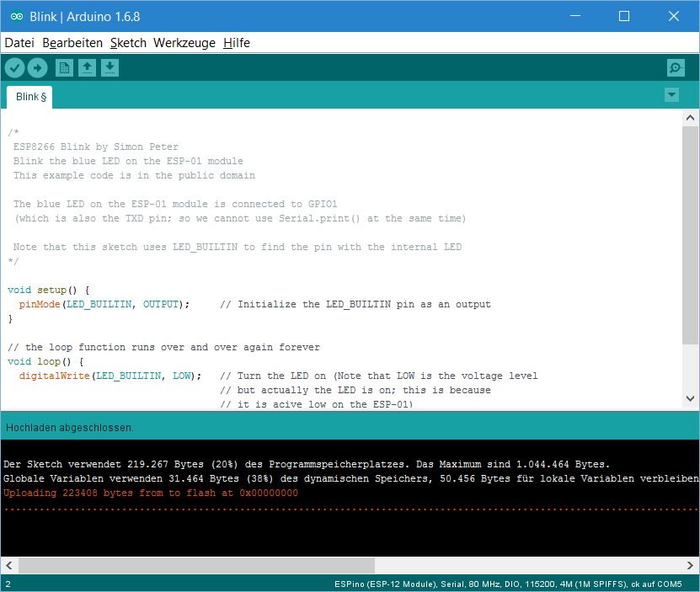Select the Blink sketch tab

tap(29, 97)
